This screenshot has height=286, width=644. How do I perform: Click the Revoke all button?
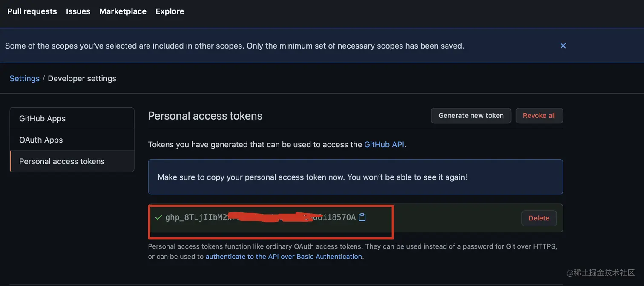539,116
